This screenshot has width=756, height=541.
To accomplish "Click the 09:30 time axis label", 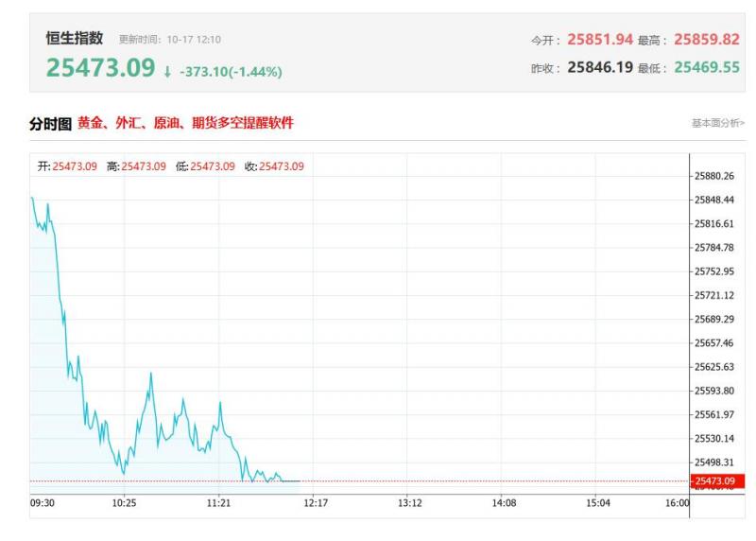I will (x=43, y=503).
